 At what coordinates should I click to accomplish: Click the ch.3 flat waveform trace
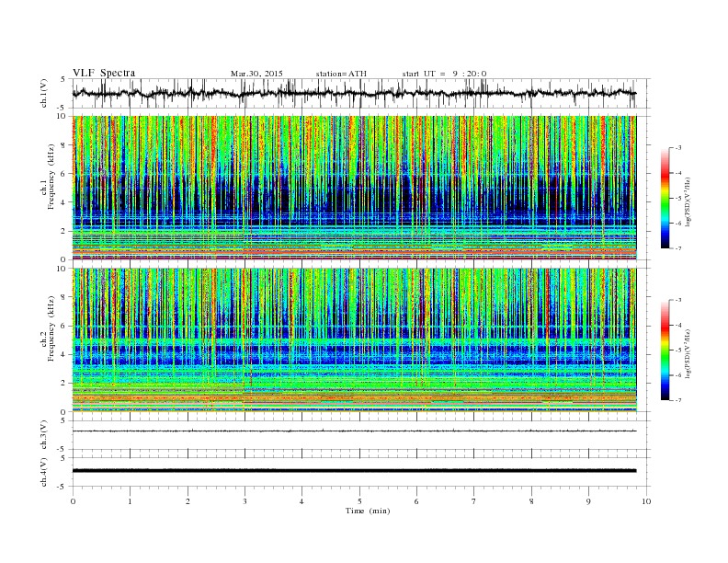pyautogui.click(x=355, y=431)
